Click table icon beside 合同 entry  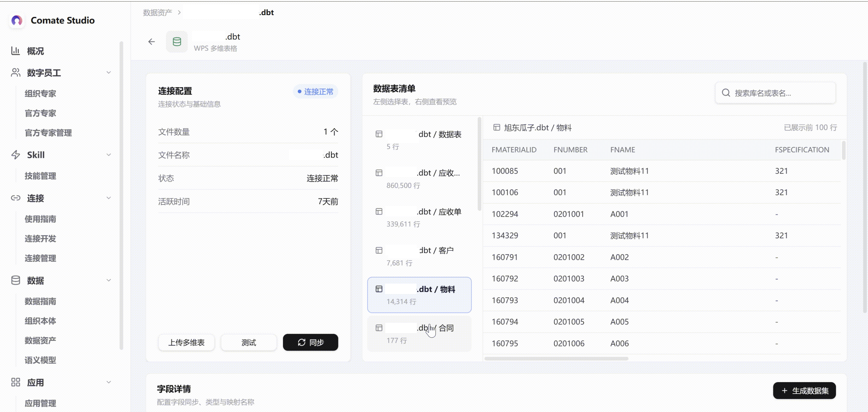379,328
